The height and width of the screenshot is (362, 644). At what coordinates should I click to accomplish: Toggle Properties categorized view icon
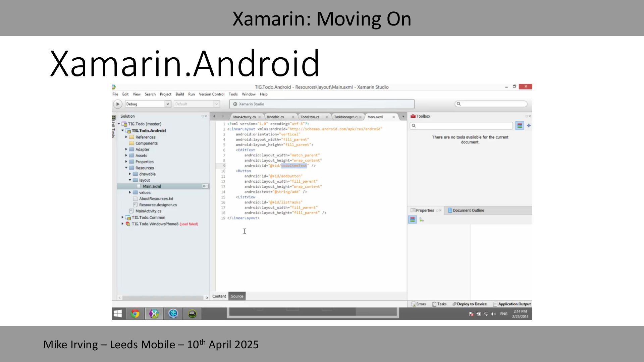[412, 220]
